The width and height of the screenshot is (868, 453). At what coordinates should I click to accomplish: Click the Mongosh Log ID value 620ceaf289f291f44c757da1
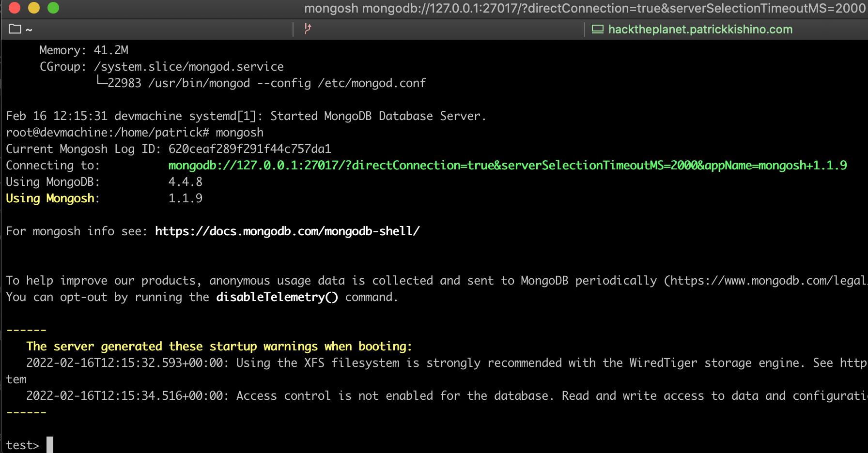coord(250,149)
